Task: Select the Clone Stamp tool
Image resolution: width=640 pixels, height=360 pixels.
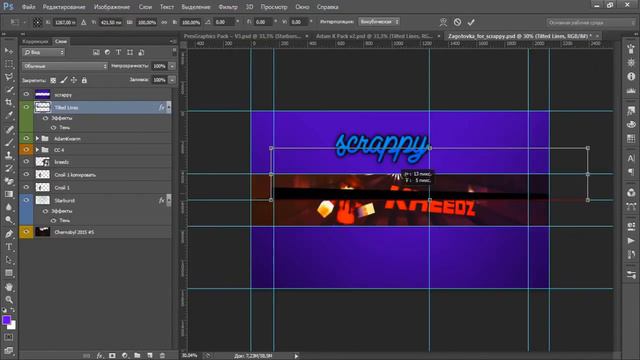Action: [9, 155]
